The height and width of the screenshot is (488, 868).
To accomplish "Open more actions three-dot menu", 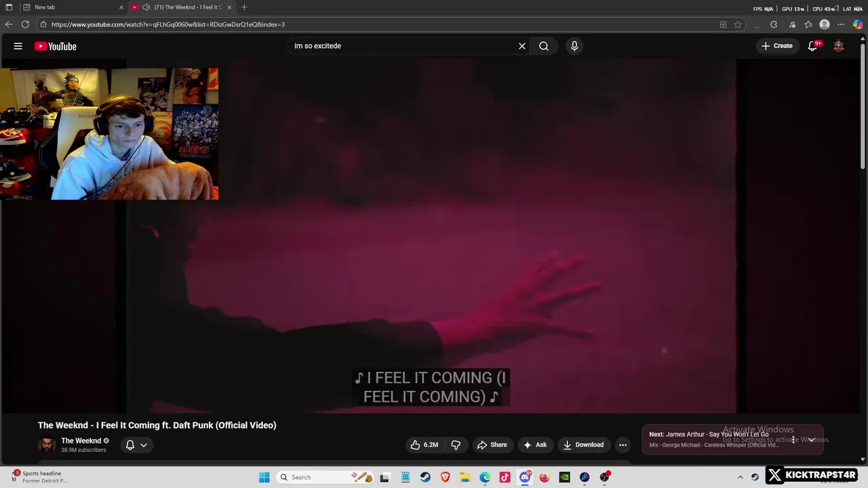I will click(x=623, y=445).
